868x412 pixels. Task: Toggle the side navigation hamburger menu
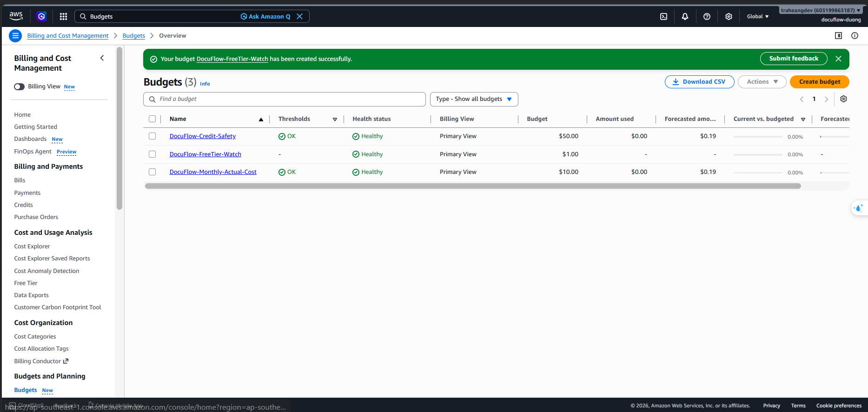tap(15, 36)
